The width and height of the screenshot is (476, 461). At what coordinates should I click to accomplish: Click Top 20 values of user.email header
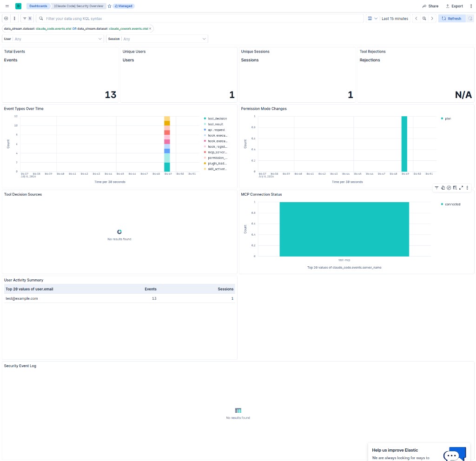(x=29, y=289)
